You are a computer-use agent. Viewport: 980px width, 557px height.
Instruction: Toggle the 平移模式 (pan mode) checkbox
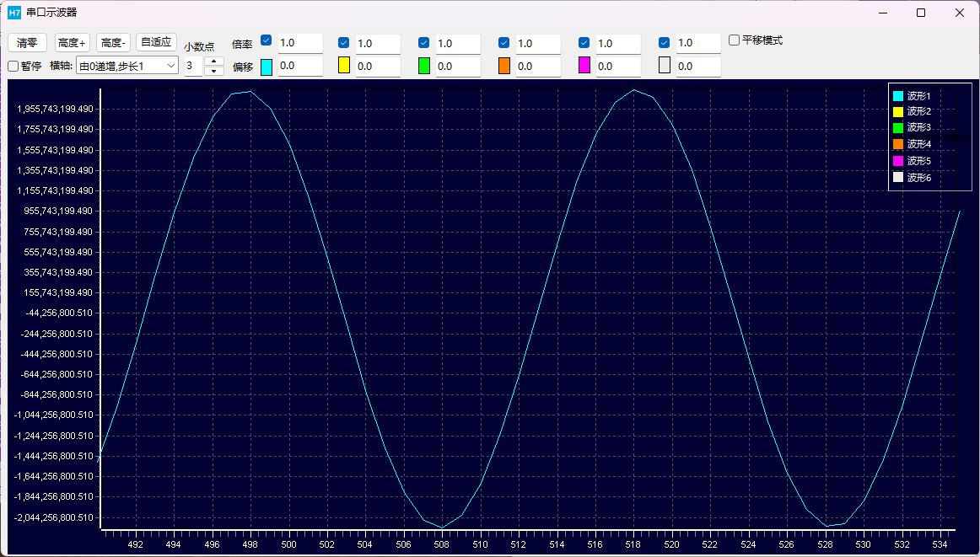(x=735, y=40)
